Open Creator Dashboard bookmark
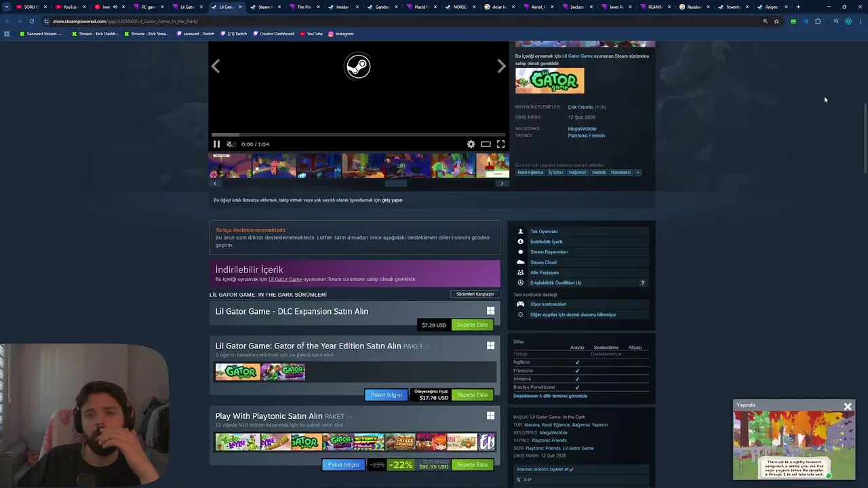 point(273,33)
